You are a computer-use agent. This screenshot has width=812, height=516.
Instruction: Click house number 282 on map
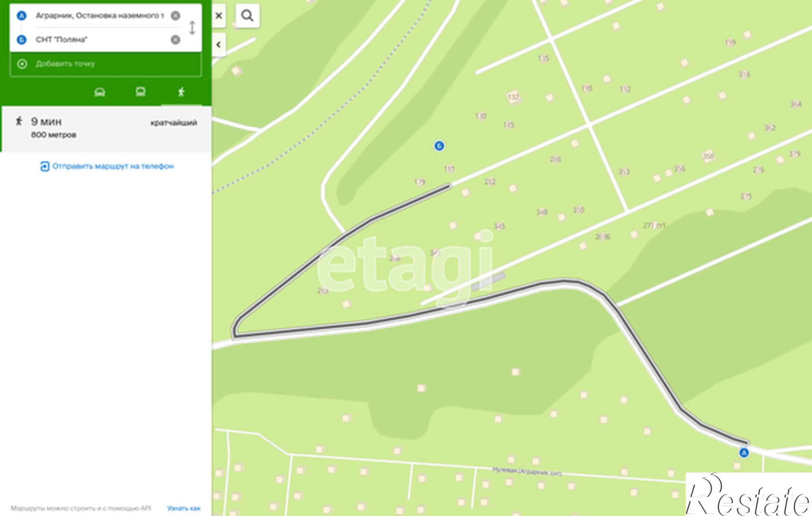click(x=490, y=182)
